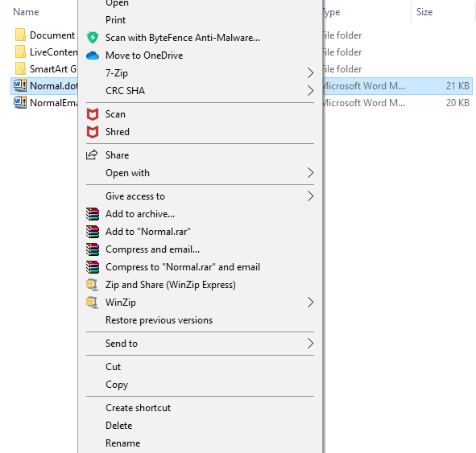Sort files by the Size column header
This screenshot has width=476, height=453.
pyautogui.click(x=424, y=12)
